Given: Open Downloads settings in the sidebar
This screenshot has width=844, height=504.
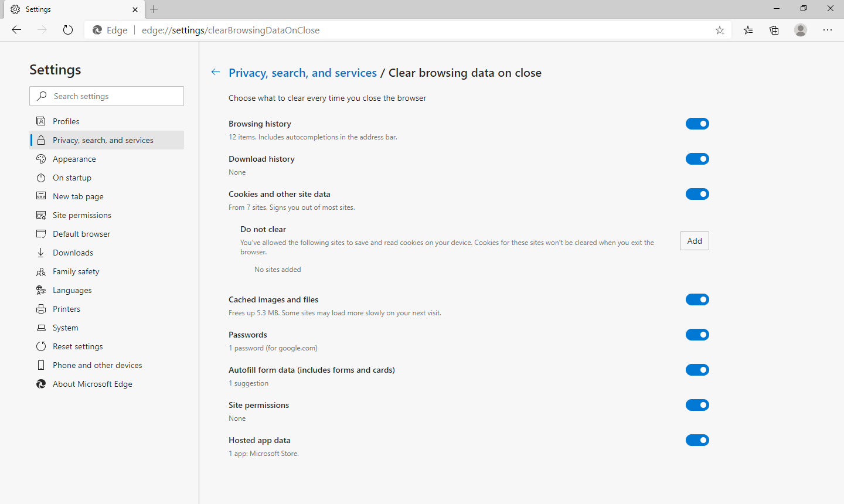Looking at the screenshot, I should pyautogui.click(x=107, y=253).
